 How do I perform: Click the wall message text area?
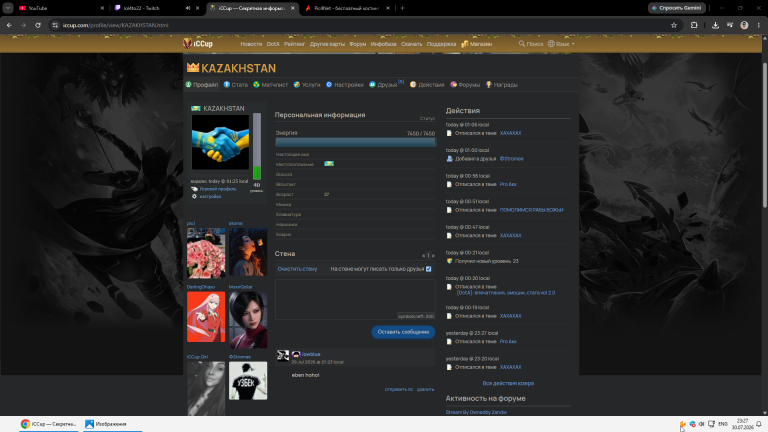pyautogui.click(x=355, y=299)
